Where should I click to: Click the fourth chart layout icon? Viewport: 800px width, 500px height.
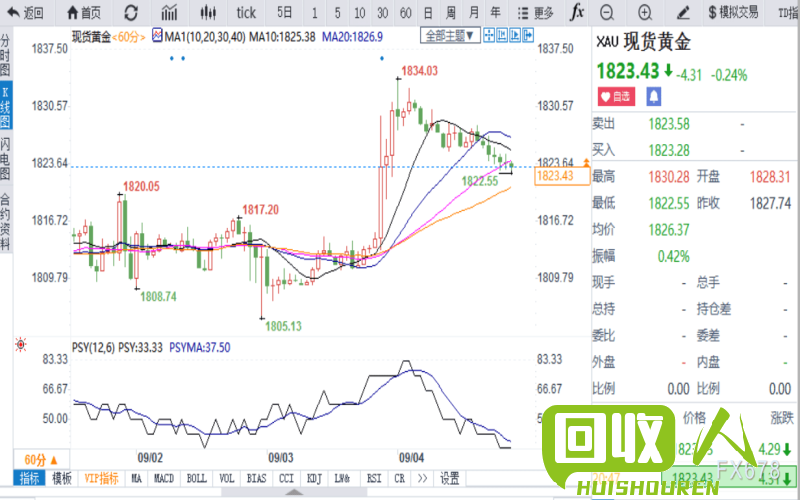pyautogui.click(x=528, y=35)
